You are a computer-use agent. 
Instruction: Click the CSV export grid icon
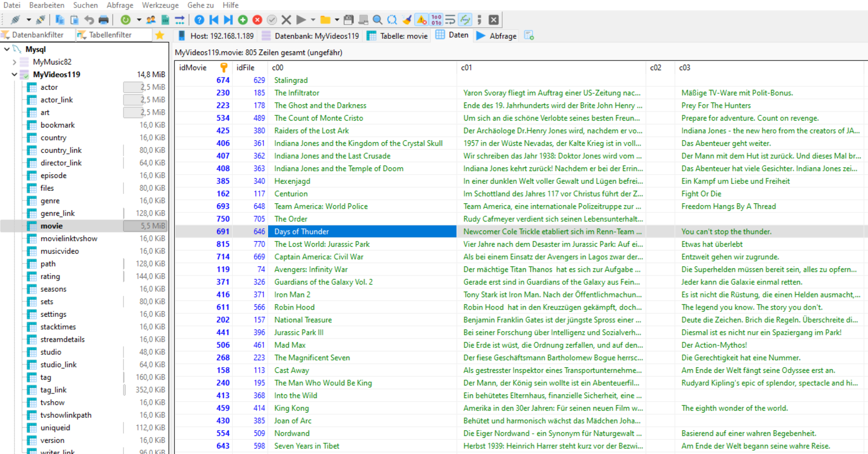165,20
